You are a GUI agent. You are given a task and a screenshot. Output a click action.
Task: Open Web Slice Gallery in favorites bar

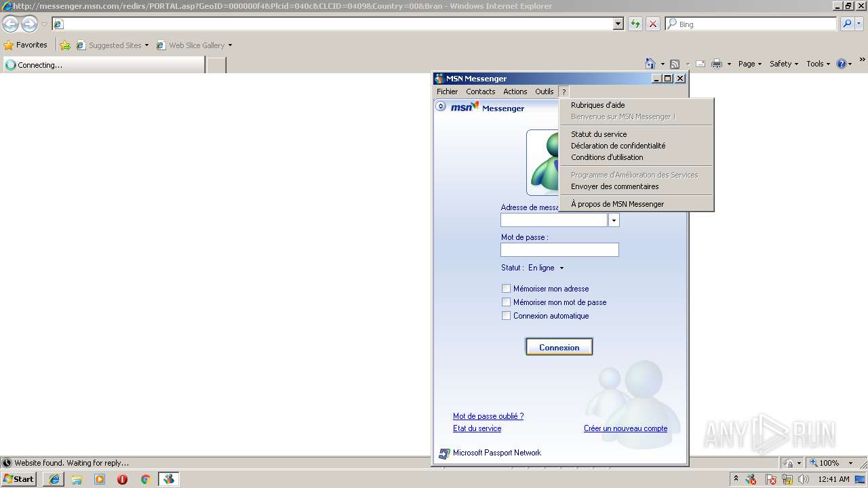pyautogui.click(x=194, y=45)
